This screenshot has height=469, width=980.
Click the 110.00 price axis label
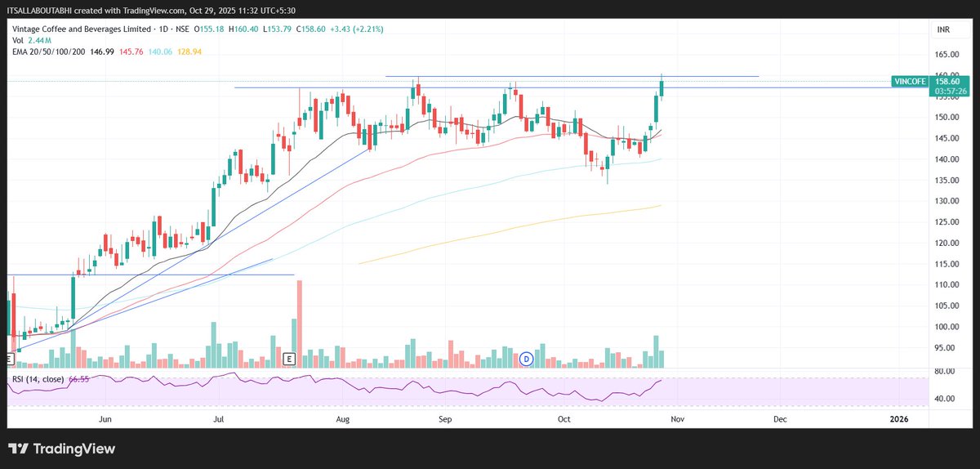point(947,285)
